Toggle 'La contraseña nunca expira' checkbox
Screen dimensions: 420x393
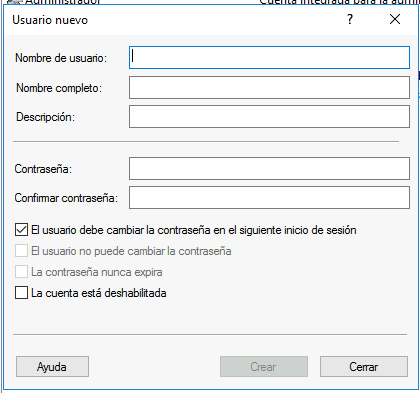tap(21, 272)
